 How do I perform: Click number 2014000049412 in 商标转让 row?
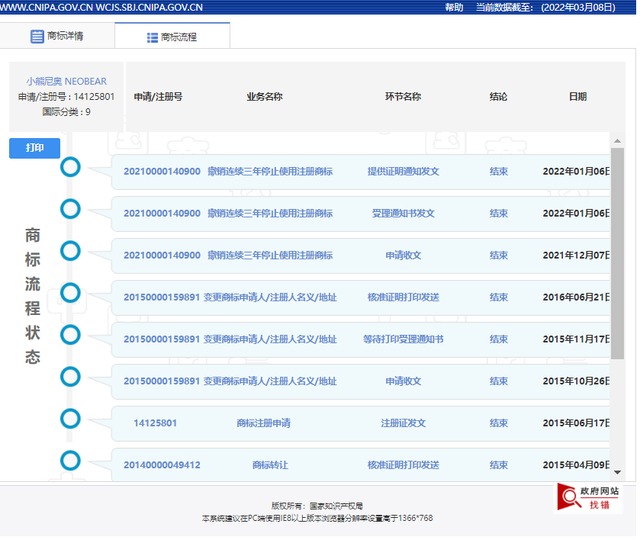point(162,465)
